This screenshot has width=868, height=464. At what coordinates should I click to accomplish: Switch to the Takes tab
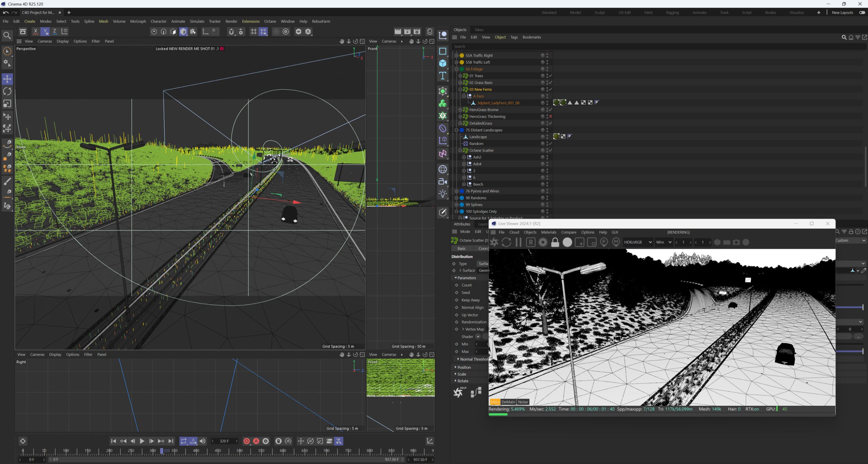[x=479, y=30]
